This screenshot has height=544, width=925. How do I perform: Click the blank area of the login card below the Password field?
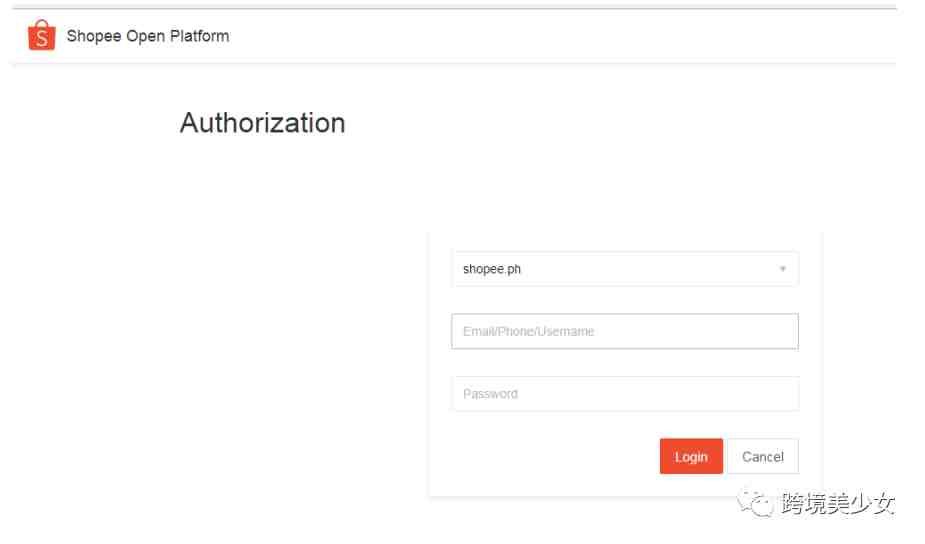click(x=543, y=454)
